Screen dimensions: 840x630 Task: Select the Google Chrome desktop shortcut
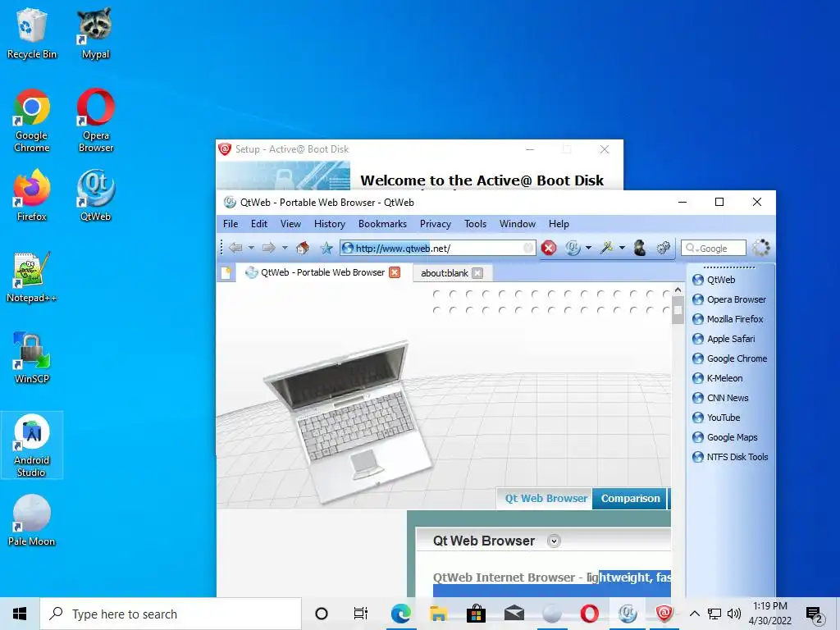click(32, 121)
